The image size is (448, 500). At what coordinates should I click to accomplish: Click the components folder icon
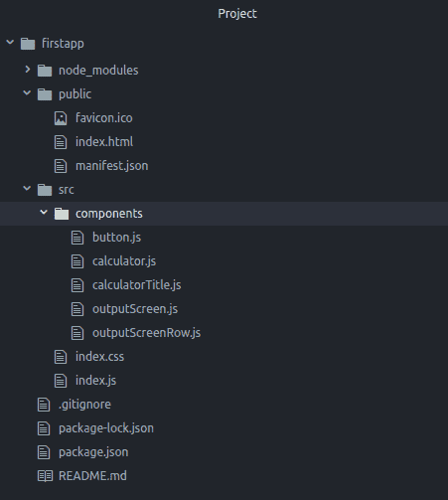tap(62, 214)
